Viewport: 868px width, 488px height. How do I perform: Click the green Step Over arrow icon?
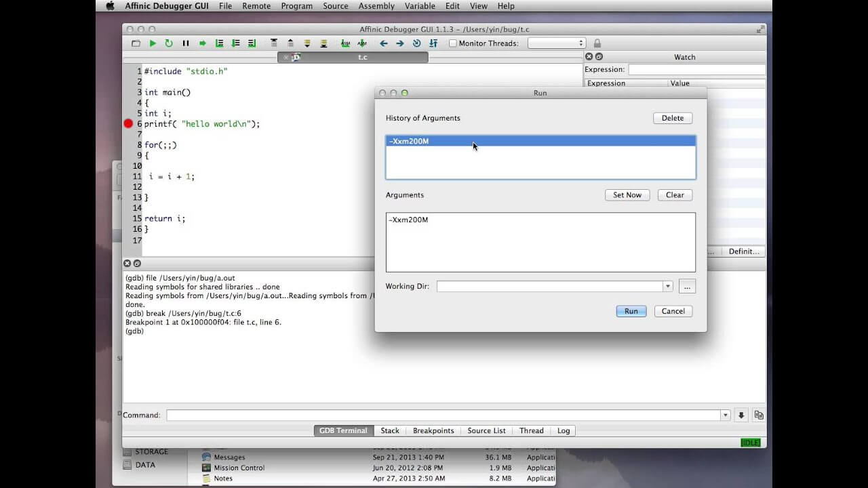[202, 43]
